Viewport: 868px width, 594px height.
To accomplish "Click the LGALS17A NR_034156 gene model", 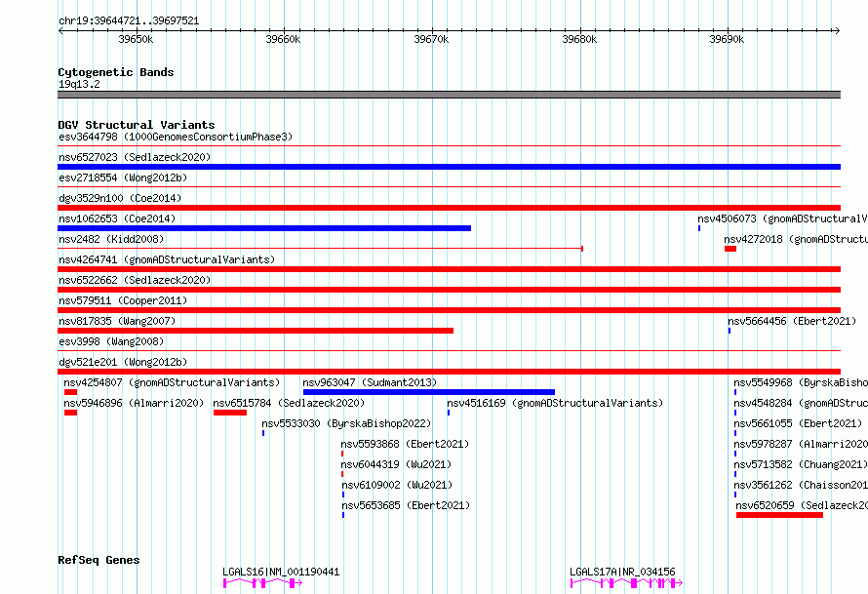I will 626,583.
